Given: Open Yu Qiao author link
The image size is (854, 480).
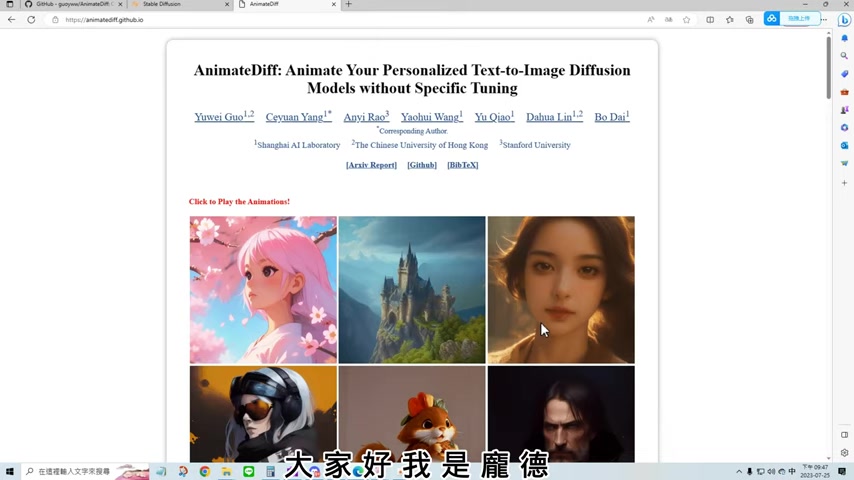Looking at the screenshot, I should point(494,116).
